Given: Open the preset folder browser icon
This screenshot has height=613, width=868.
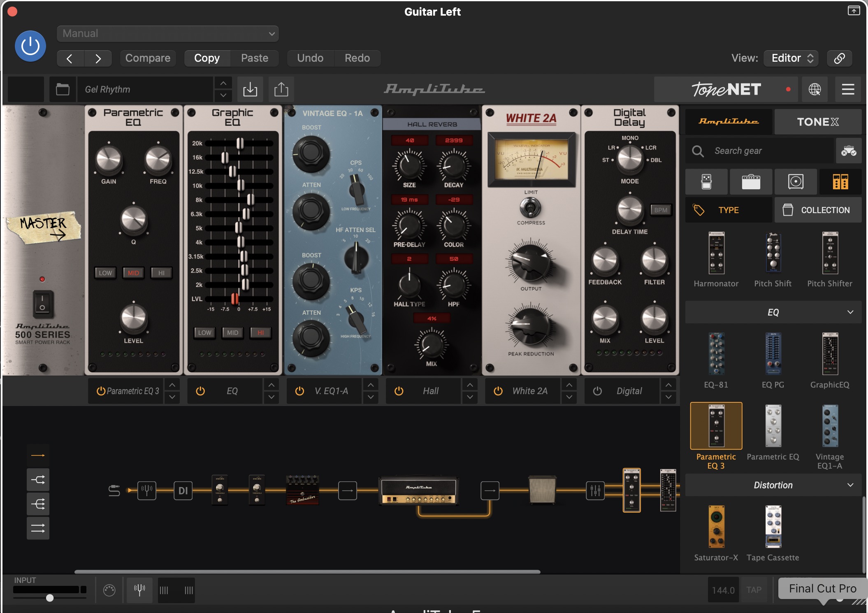Looking at the screenshot, I should tap(63, 89).
